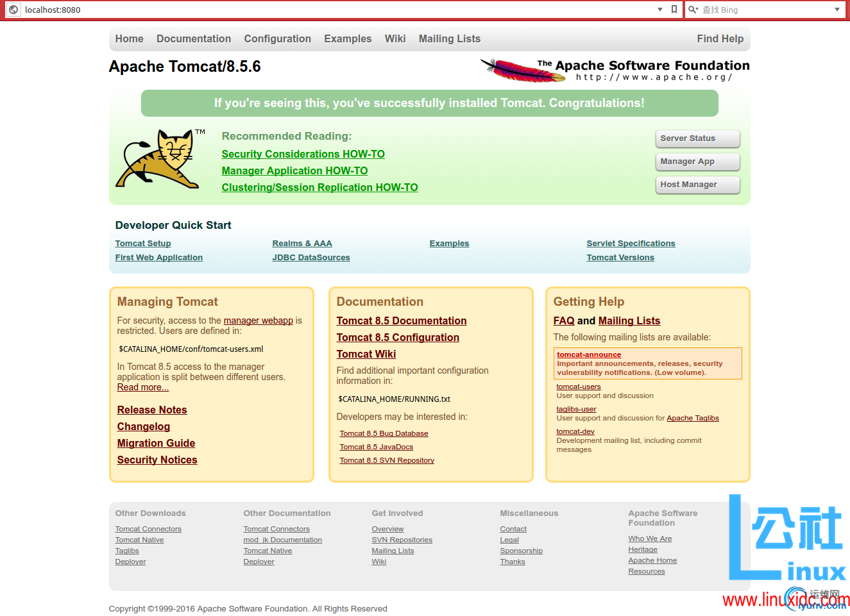Image resolution: width=850 pixels, height=616 pixels.
Task: Open Tomcat Native under Other Downloads
Action: (x=139, y=540)
